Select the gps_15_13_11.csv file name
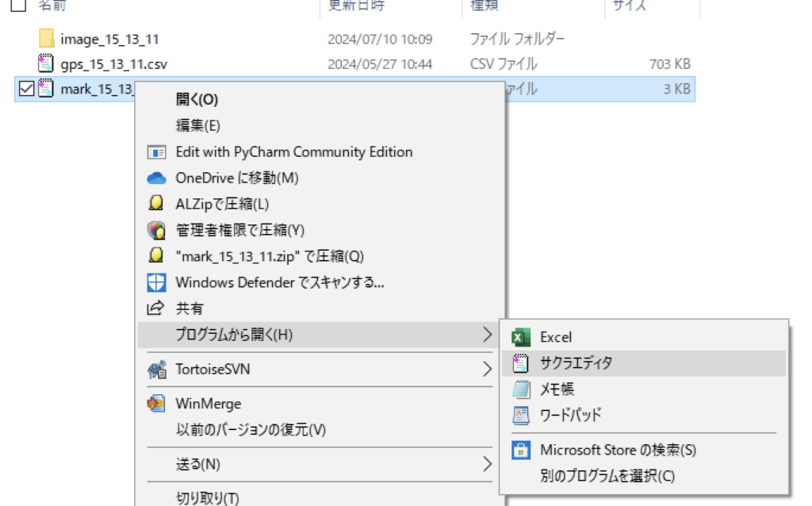 click(114, 64)
